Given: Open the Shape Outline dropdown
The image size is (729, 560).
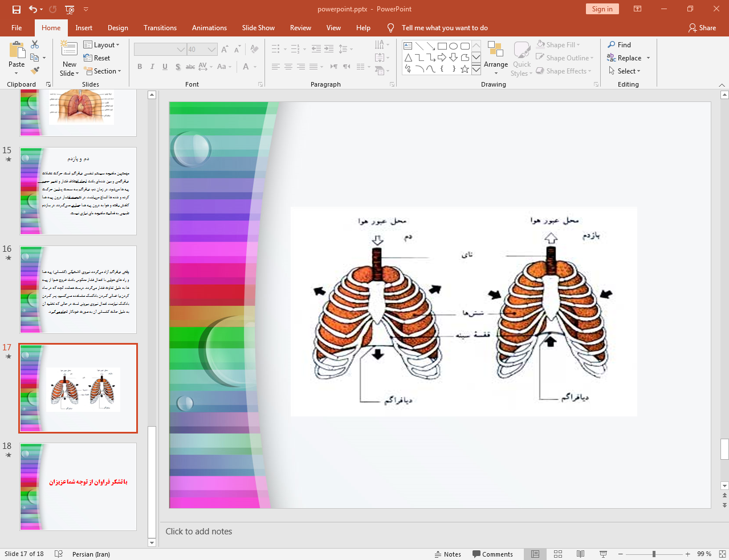Looking at the screenshot, I should 565,58.
